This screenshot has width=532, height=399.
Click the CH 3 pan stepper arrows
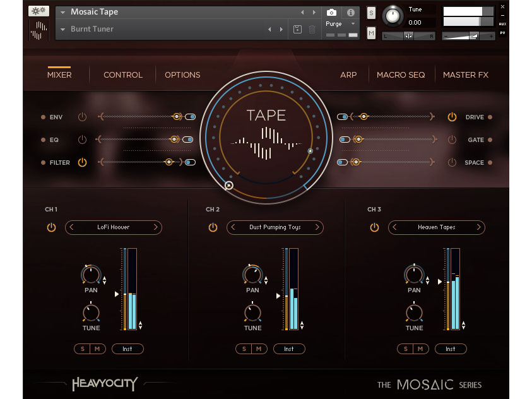[427, 280]
